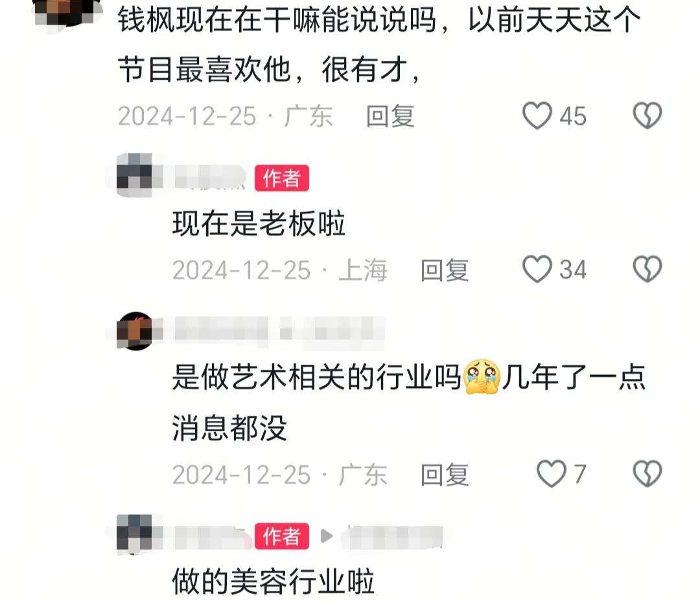Tap the 作者 badge above 现在是老板啦
Image resolution: width=700 pixels, height=603 pixels.
click(282, 178)
